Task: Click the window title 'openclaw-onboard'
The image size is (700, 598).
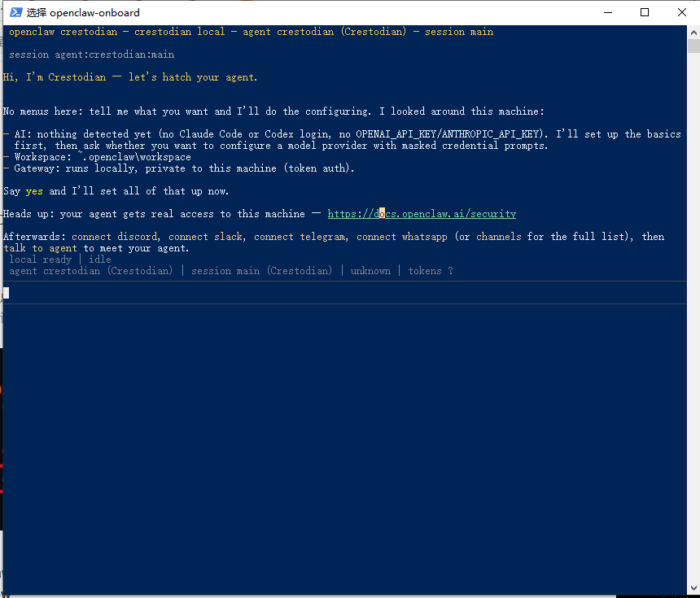Action: click(94, 12)
